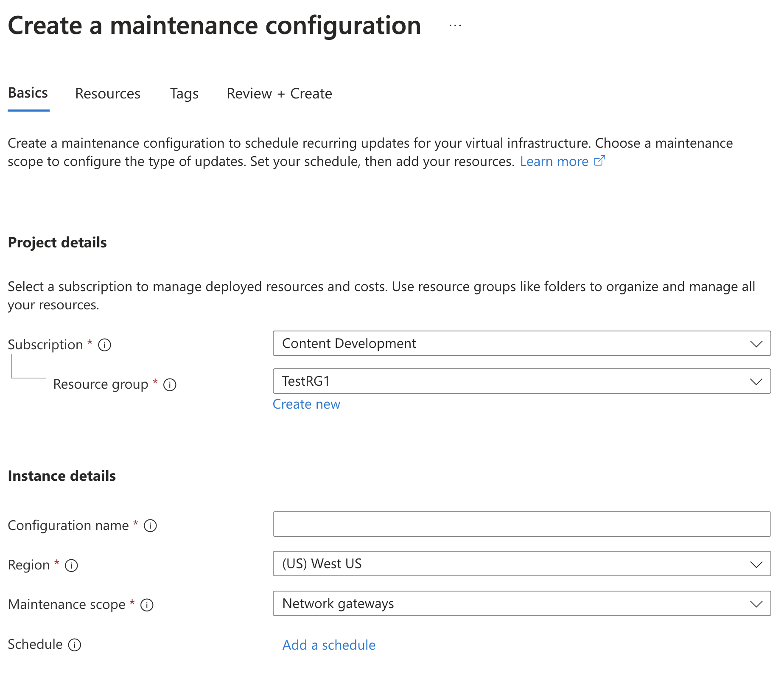784x673 pixels.
Task: Open the Resource group dropdown
Action: click(521, 381)
